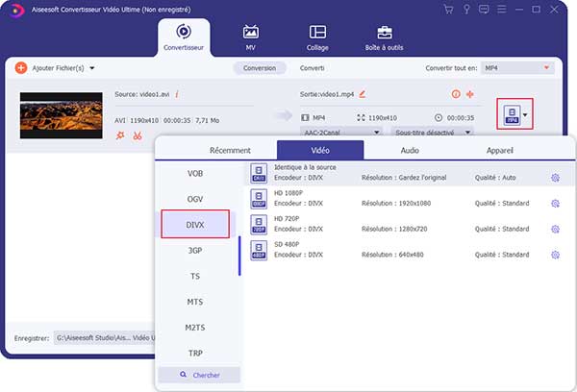Click the pencil icon to rename output
The image size is (577, 392).
363,95
